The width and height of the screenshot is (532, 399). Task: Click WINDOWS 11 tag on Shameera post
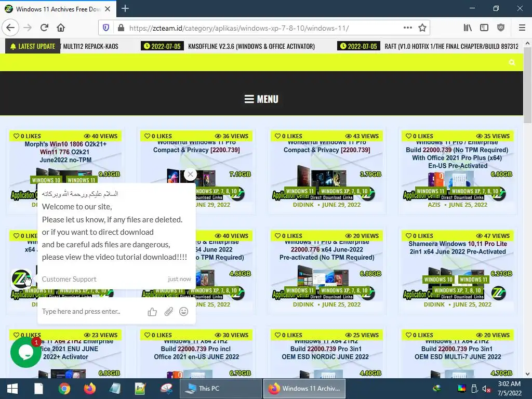[473, 280]
